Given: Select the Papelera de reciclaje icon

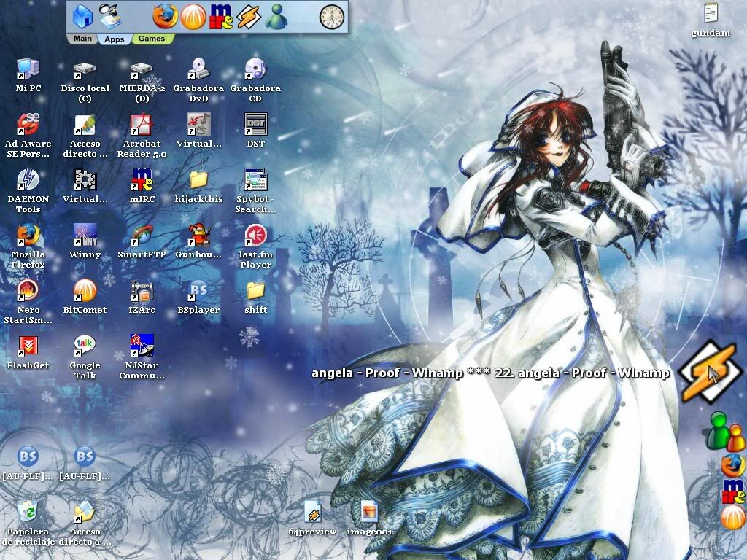Looking at the screenshot, I should pos(28,523).
